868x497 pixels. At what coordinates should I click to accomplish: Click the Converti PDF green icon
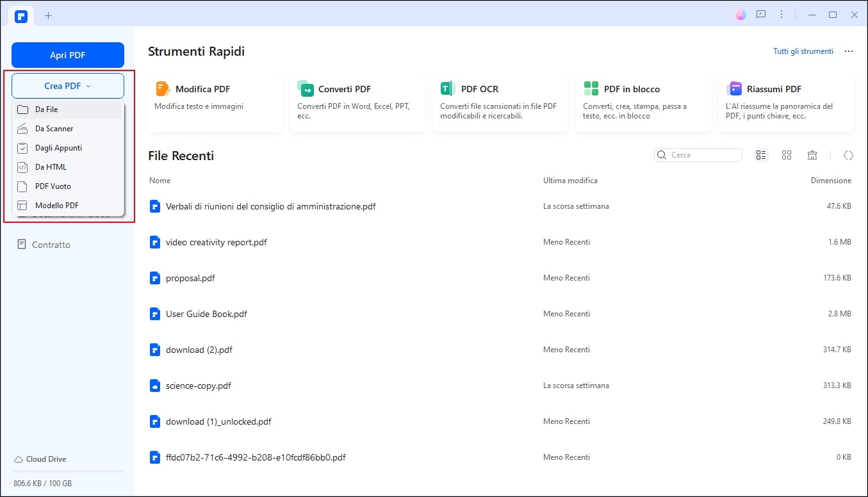coord(306,89)
